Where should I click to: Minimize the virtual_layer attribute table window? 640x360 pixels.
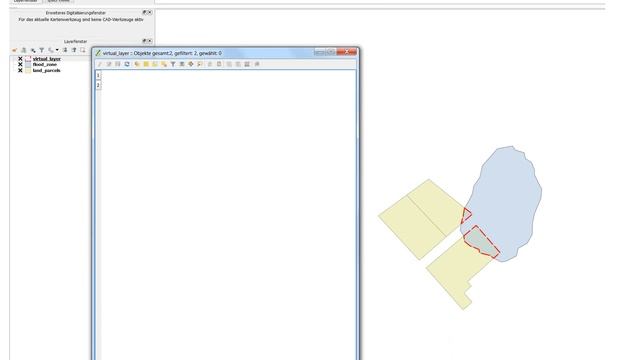pyautogui.click(x=320, y=52)
